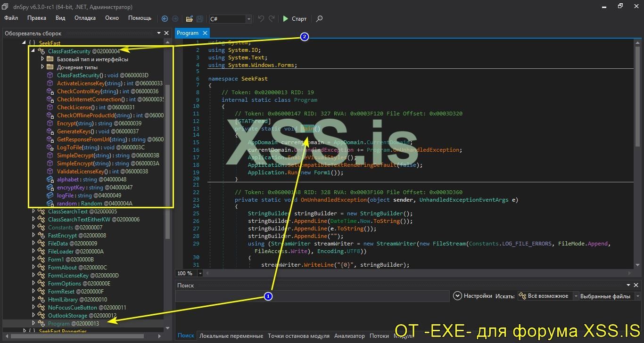
Task: Select FormOptions in the tree
Action: (79, 284)
